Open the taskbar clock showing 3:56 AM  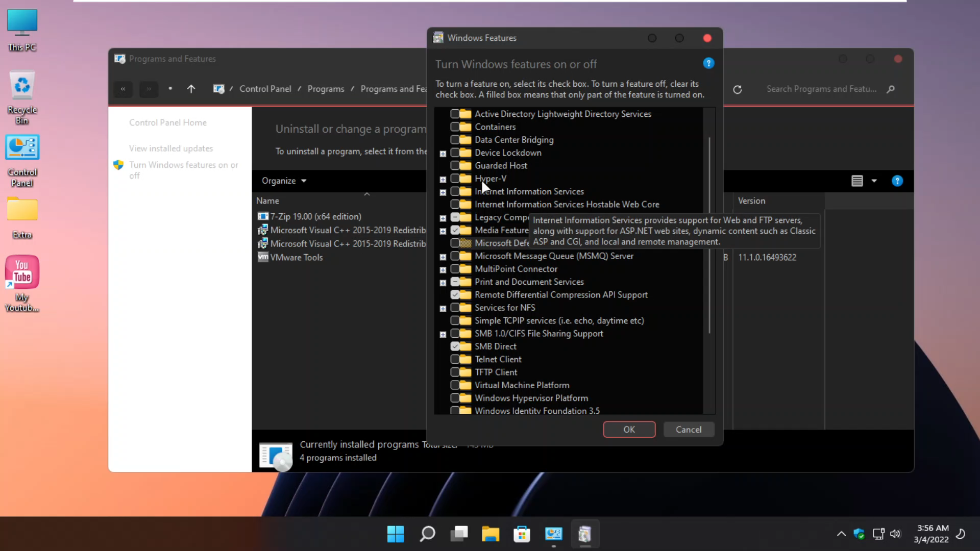tap(932, 534)
